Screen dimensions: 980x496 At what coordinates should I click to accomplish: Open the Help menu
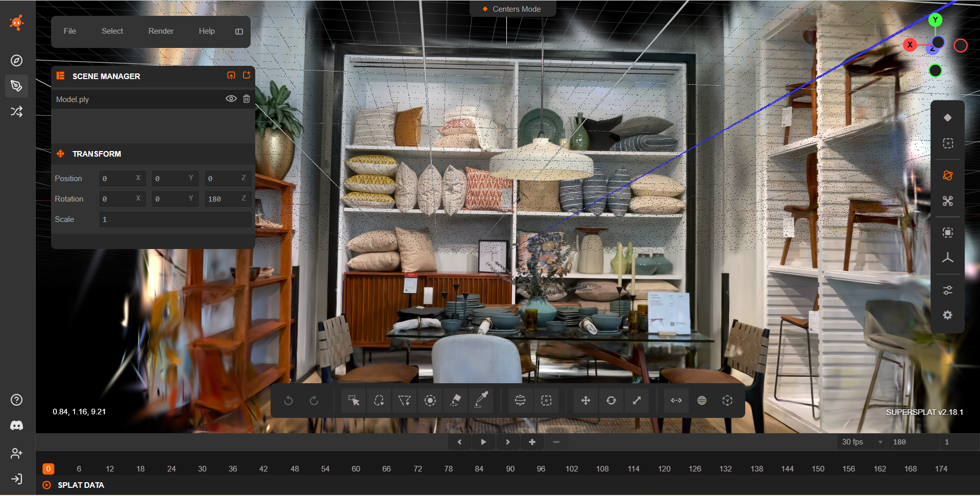(207, 31)
